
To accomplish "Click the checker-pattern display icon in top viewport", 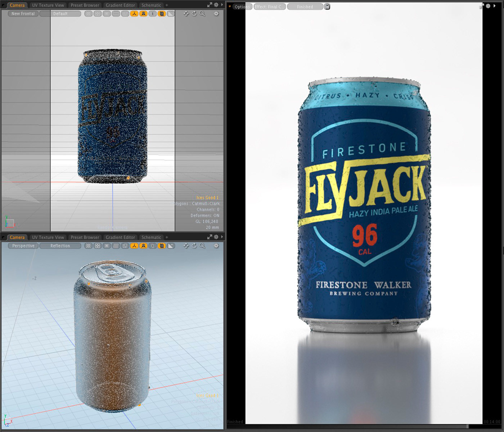I will pos(88,14).
